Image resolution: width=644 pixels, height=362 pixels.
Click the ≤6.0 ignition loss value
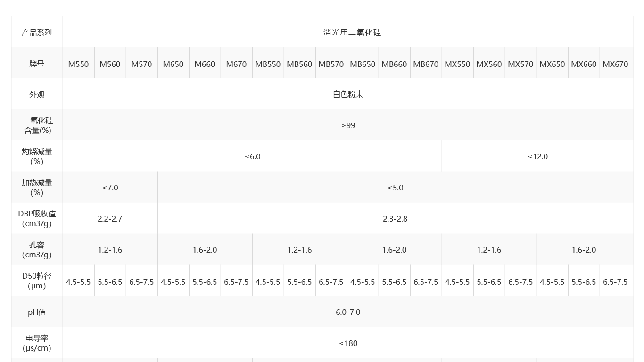252,156
